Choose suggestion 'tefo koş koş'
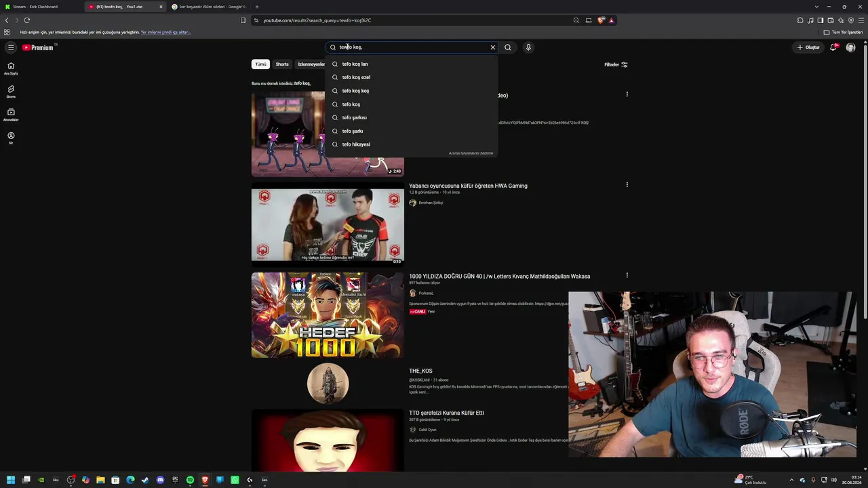 pyautogui.click(x=411, y=91)
